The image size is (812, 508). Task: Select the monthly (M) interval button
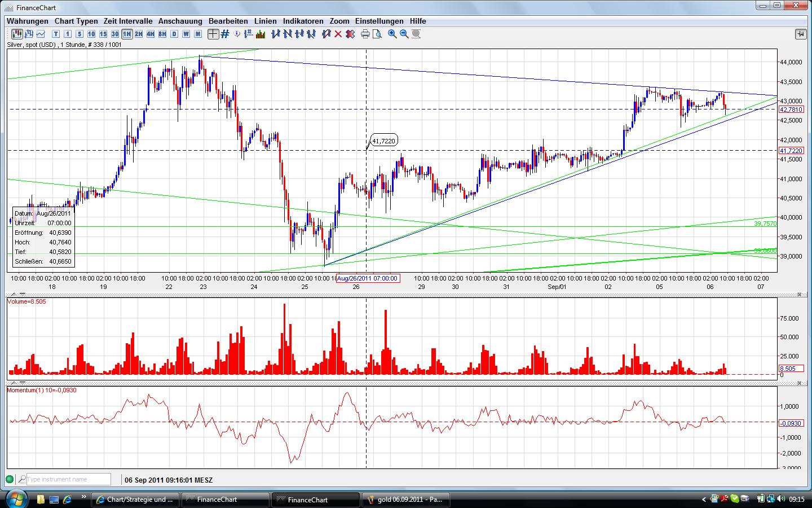click(198, 34)
